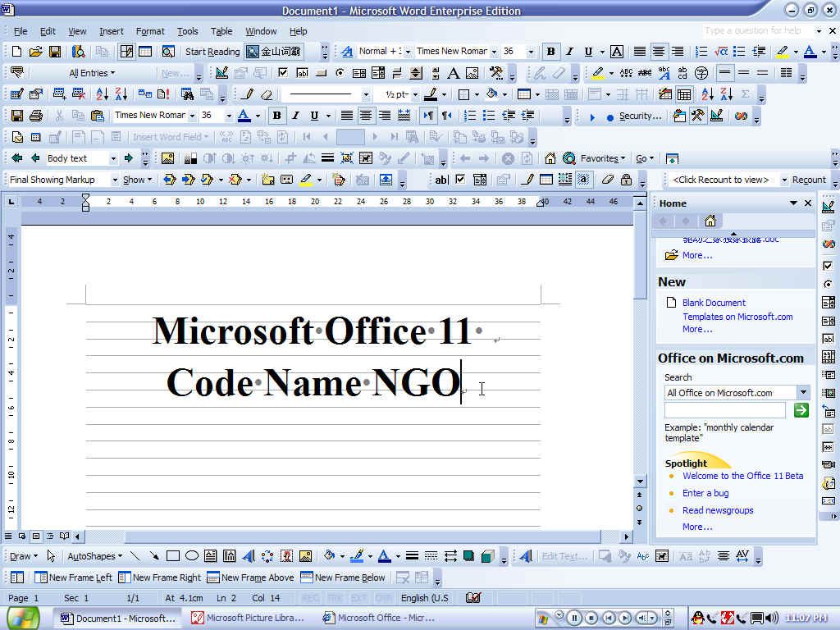Open AutoShapes menu in Drawing toolbar
The width and height of the screenshot is (840, 630).
click(x=94, y=556)
